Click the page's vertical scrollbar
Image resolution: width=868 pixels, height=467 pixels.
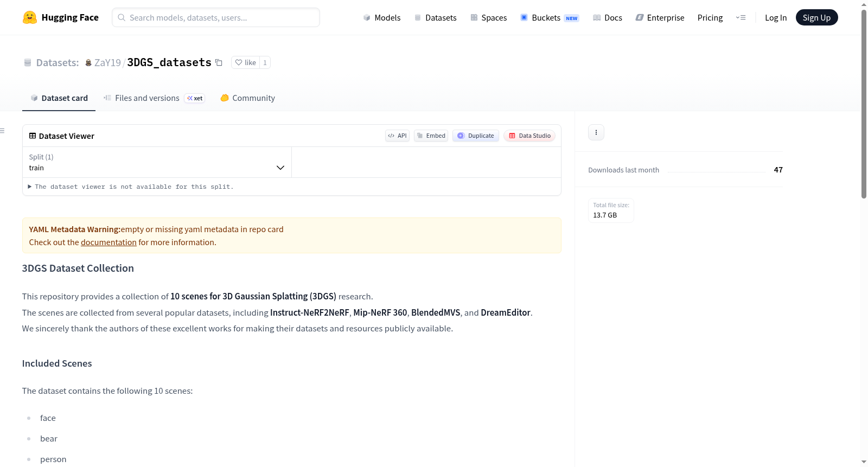point(864,103)
